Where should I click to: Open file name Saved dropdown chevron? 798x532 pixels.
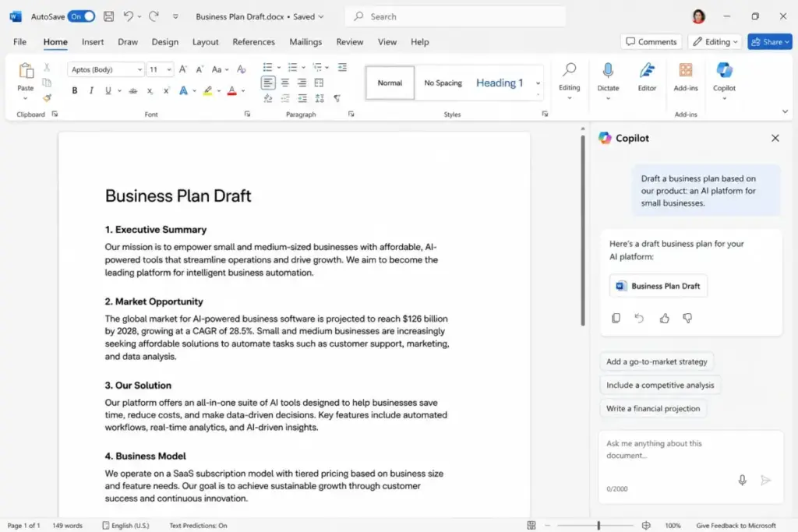[321, 16]
